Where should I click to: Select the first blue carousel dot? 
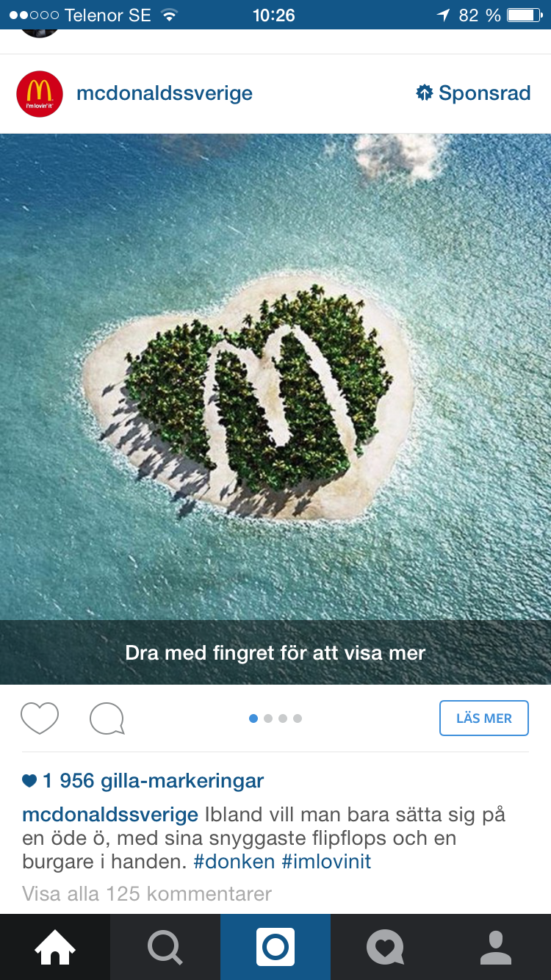point(253,718)
